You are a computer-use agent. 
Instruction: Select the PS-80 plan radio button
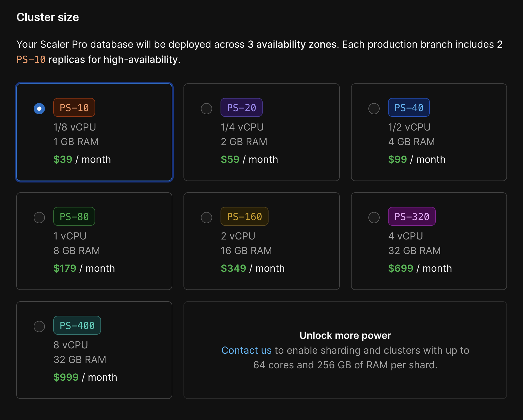[x=39, y=217]
